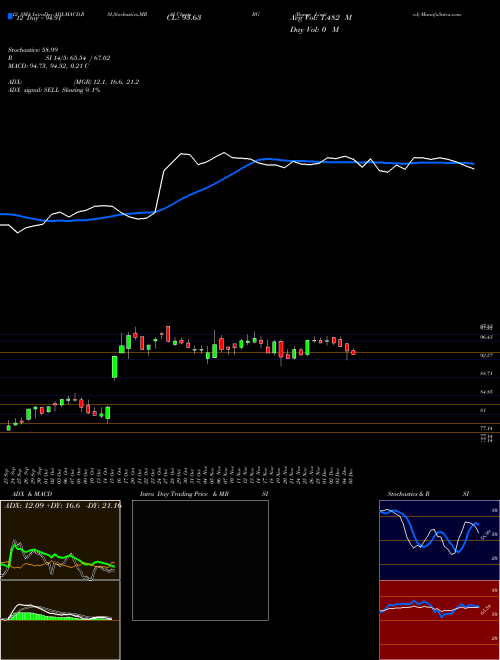Click the 'MACD: 94.73, 94.52, 0.21 C' line
The image size is (500, 660).
[x=48, y=66]
